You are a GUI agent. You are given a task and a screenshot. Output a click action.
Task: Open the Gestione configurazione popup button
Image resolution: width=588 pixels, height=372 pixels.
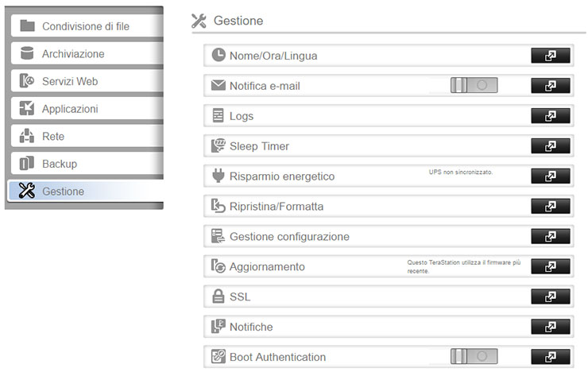pos(550,236)
